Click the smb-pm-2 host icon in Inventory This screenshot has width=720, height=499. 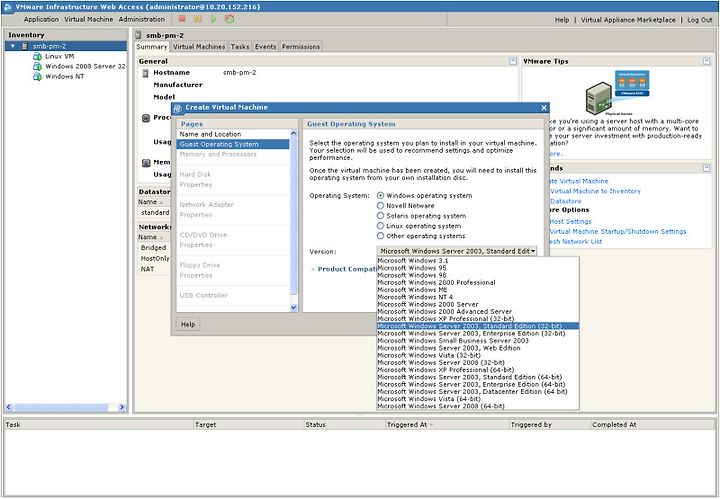(x=25, y=46)
